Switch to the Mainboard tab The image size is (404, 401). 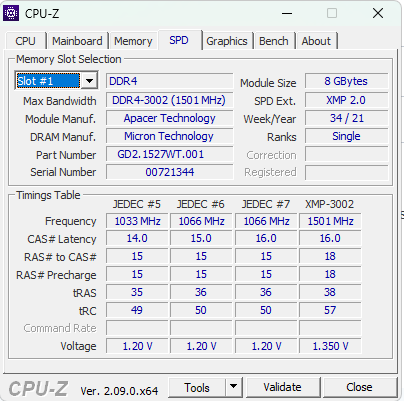77,41
